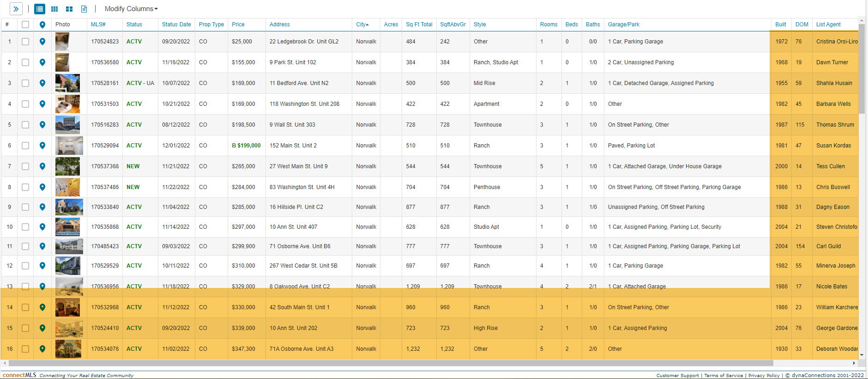868x379 pixels.
Task: Show map pin for 71A Osborne Ave.
Action: 42,349
